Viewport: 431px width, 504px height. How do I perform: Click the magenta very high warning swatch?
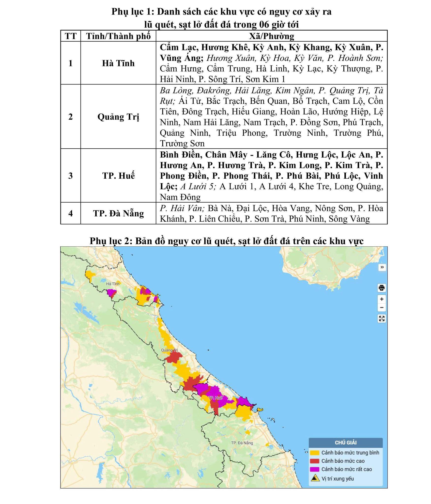click(x=314, y=469)
